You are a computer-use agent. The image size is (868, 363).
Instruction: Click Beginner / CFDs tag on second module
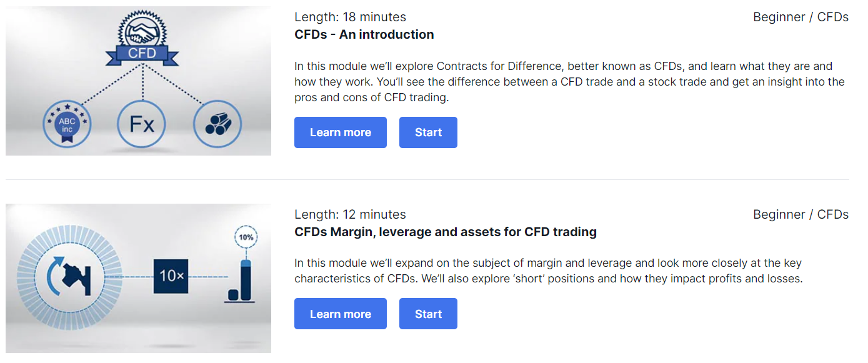tap(801, 214)
